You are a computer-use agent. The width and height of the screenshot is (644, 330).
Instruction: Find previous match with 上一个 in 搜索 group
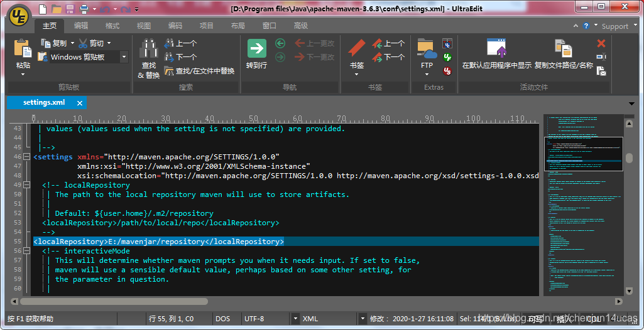181,43
